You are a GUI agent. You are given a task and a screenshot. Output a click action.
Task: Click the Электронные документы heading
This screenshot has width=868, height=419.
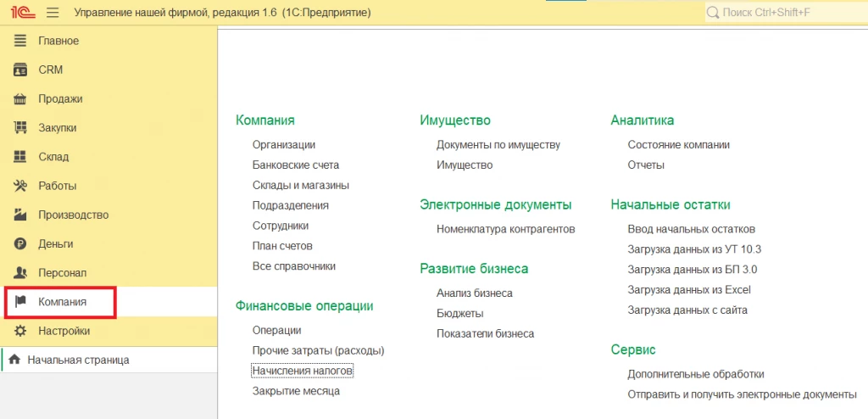coord(496,205)
